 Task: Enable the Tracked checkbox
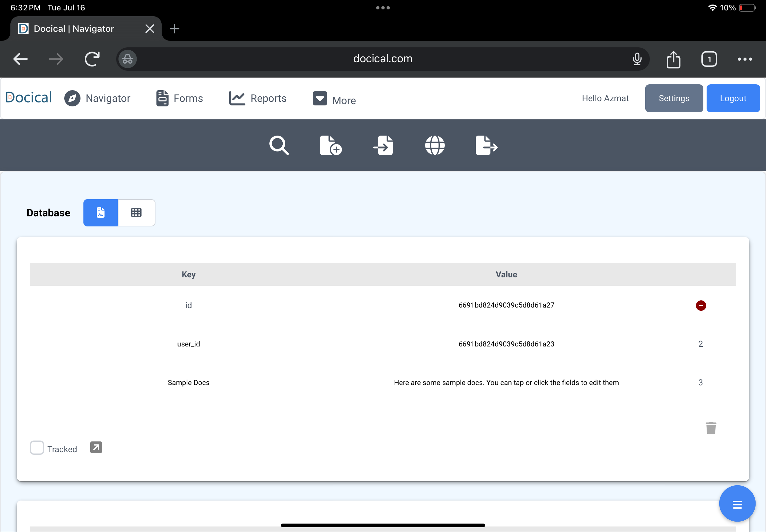(37, 448)
